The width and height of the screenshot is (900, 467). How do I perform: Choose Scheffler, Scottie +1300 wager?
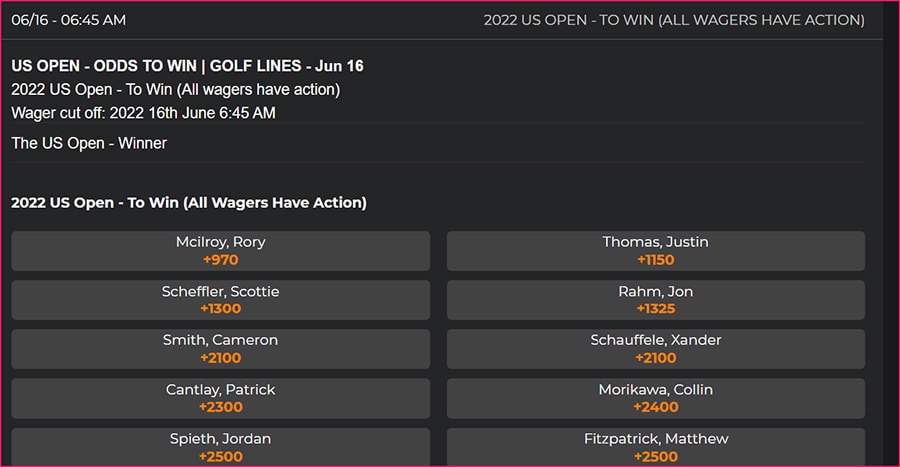pyautogui.click(x=220, y=300)
